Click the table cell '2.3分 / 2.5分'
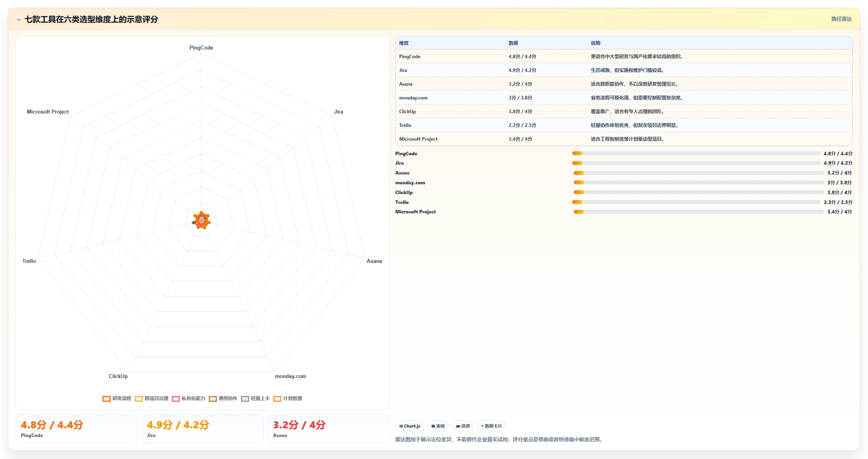 (522, 125)
